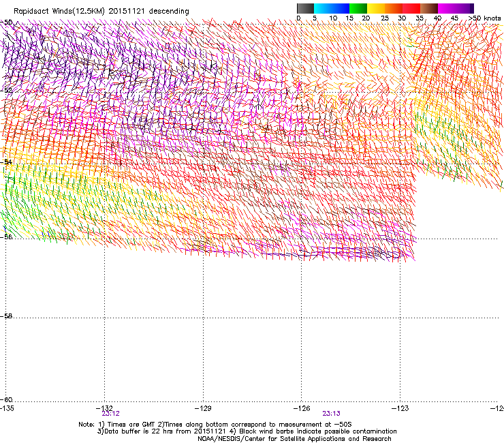Select the yellow 20-25 knots color band

(x=376, y=8)
